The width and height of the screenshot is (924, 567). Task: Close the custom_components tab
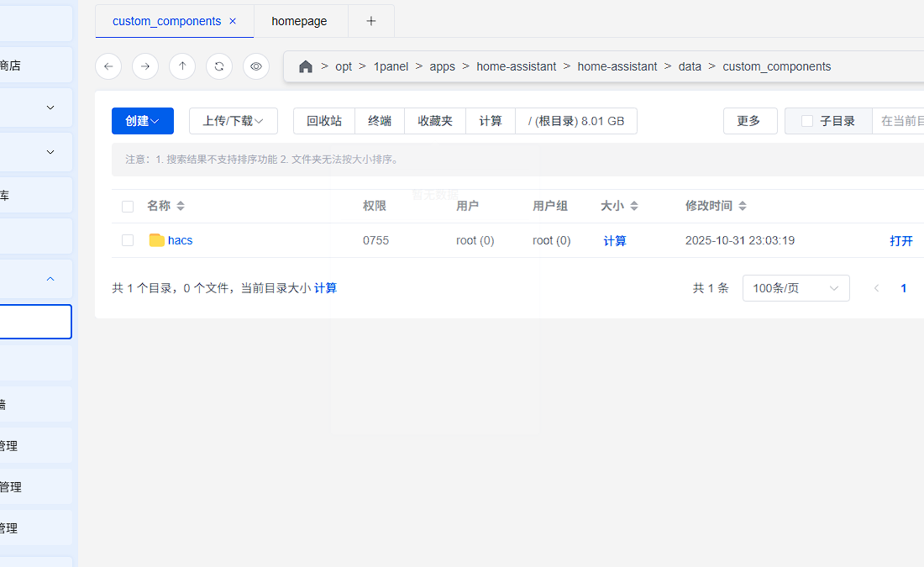pos(233,21)
